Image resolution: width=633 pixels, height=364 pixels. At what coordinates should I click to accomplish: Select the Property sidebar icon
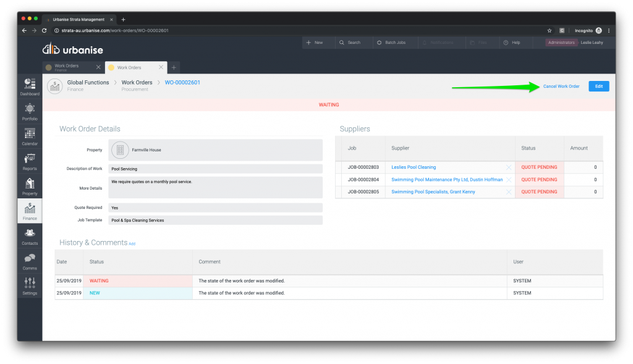point(30,185)
